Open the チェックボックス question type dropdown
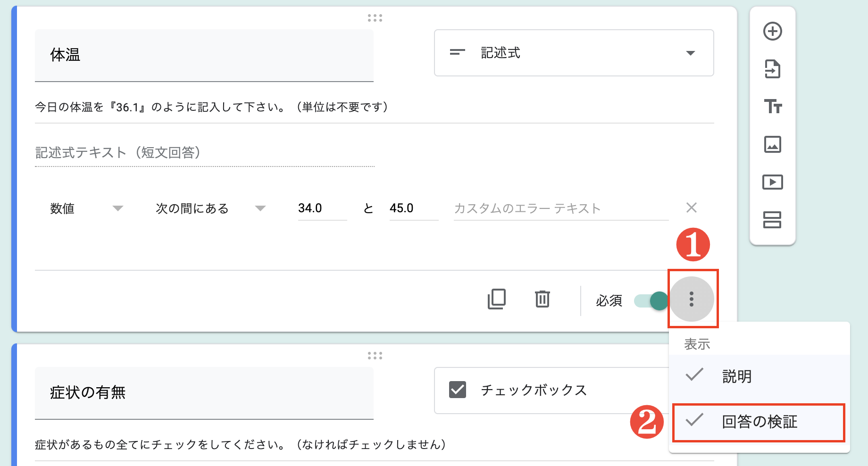 pos(552,391)
